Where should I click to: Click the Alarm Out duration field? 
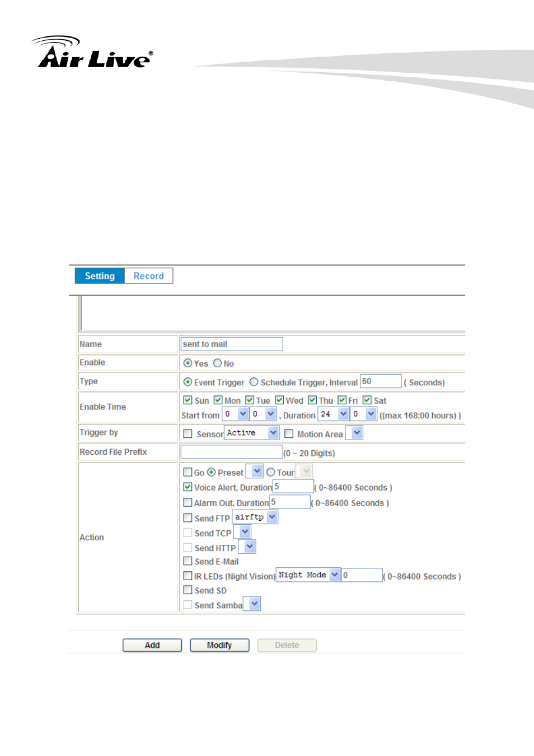pos(290,502)
